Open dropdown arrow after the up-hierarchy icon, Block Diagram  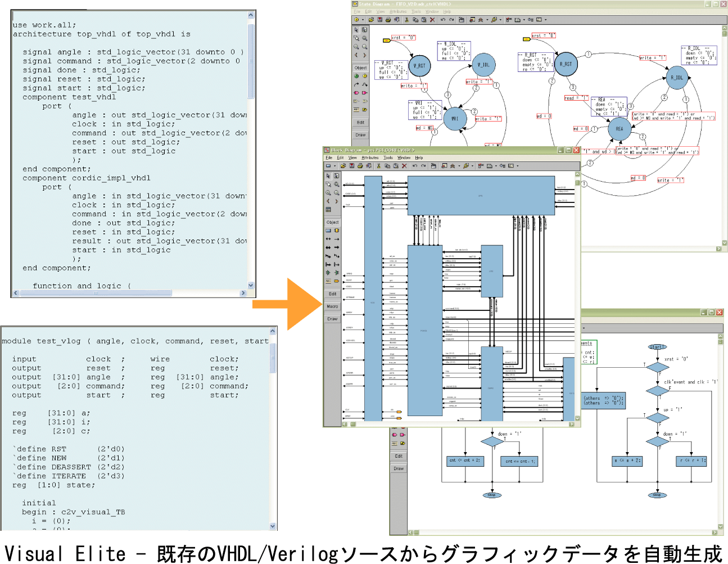tap(459, 166)
